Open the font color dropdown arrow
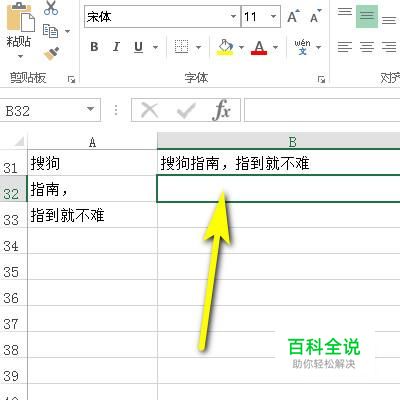This screenshot has height=400, width=400. (x=275, y=47)
